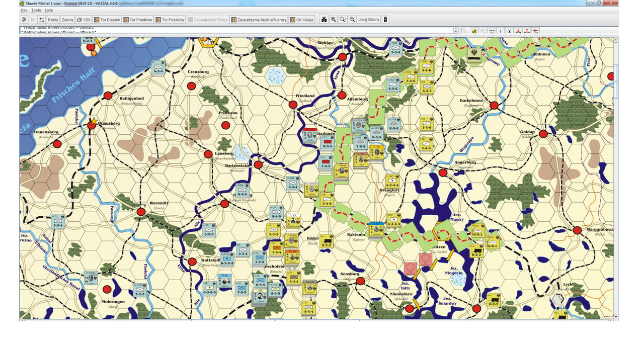Click the chat log scroll-up arrow
The width and height of the screenshot is (644, 348).
(456, 29)
